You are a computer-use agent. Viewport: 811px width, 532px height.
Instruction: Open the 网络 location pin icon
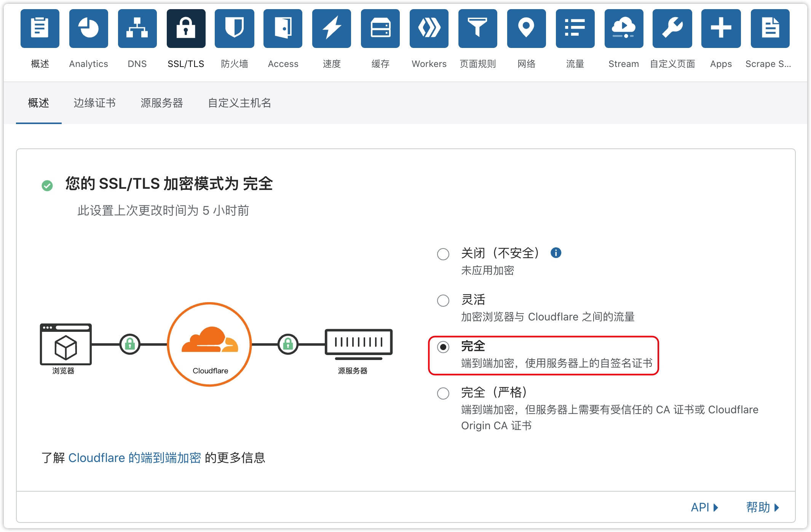(x=527, y=29)
